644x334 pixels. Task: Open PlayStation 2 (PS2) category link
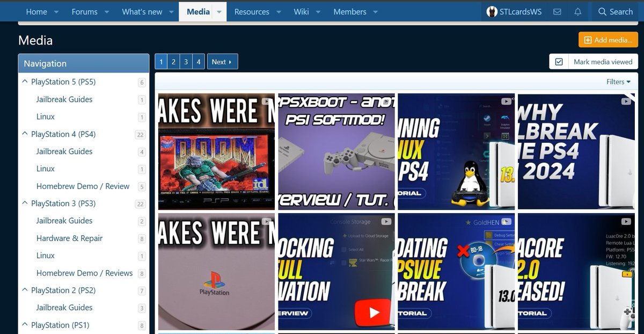click(63, 290)
